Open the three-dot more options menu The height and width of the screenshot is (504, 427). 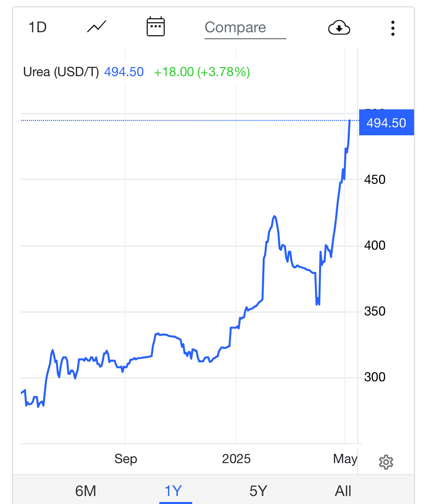coord(393,28)
